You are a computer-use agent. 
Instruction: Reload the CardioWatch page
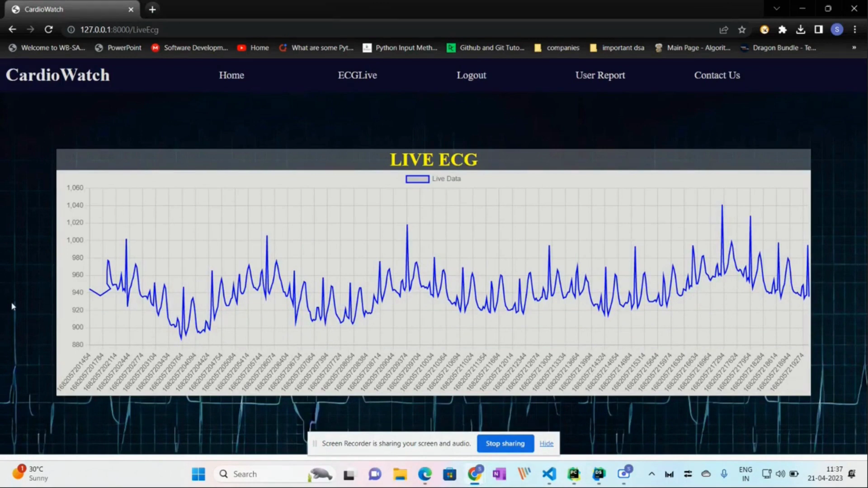(49, 29)
